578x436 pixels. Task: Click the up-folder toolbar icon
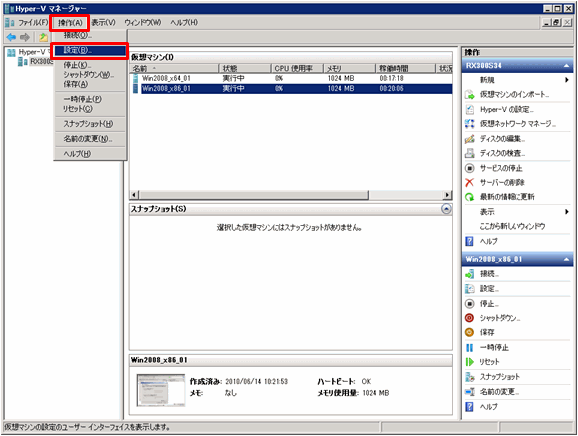click(43, 37)
